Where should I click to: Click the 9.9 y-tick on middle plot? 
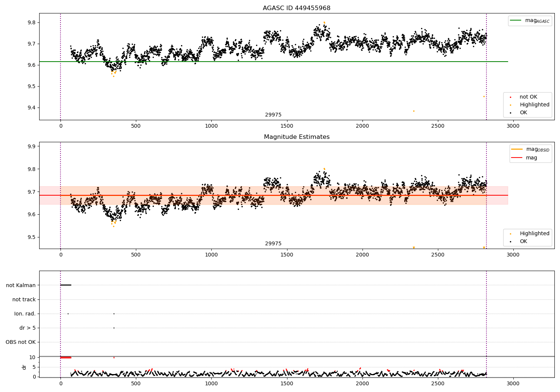tap(31, 146)
